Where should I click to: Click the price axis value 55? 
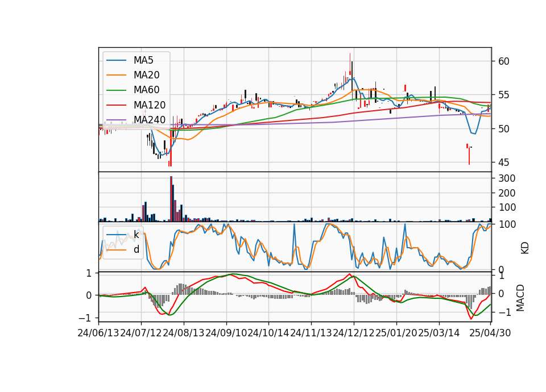pyautogui.click(x=504, y=95)
